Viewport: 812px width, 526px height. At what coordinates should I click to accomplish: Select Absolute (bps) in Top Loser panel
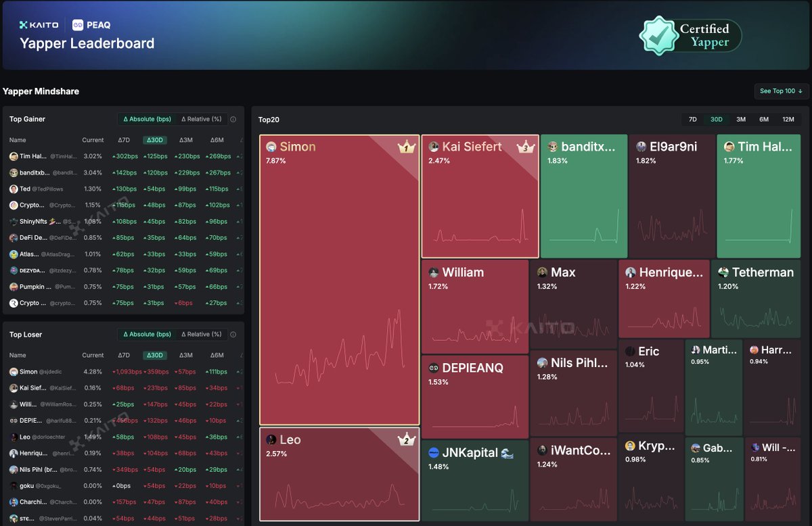pyautogui.click(x=147, y=334)
